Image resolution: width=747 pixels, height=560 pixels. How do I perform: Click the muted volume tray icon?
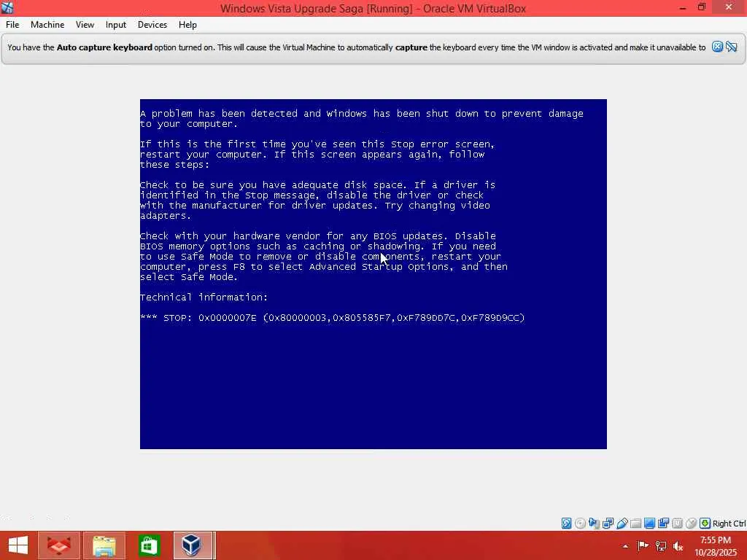click(x=678, y=546)
